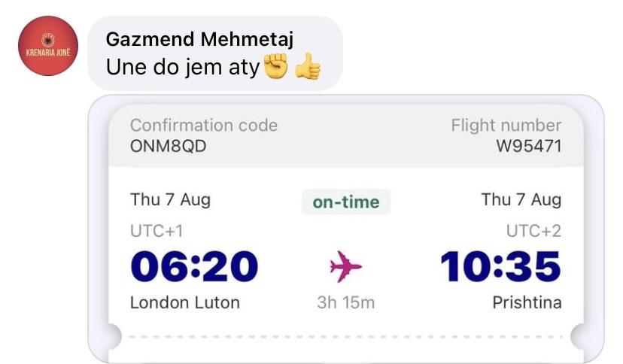The height and width of the screenshot is (364, 623).
Task: Click the departure date Thu 7 Aug on left
Action: click(x=171, y=199)
